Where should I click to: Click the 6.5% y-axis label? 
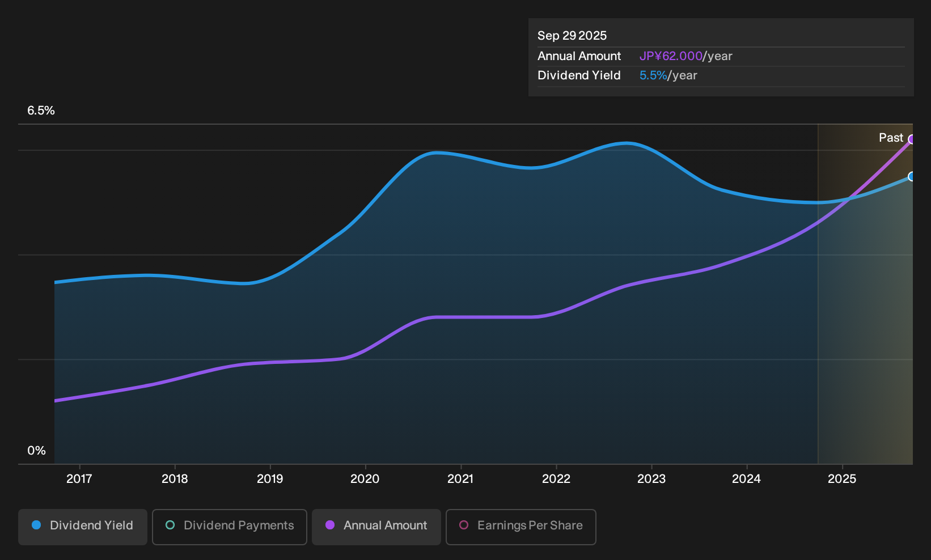pyautogui.click(x=41, y=111)
